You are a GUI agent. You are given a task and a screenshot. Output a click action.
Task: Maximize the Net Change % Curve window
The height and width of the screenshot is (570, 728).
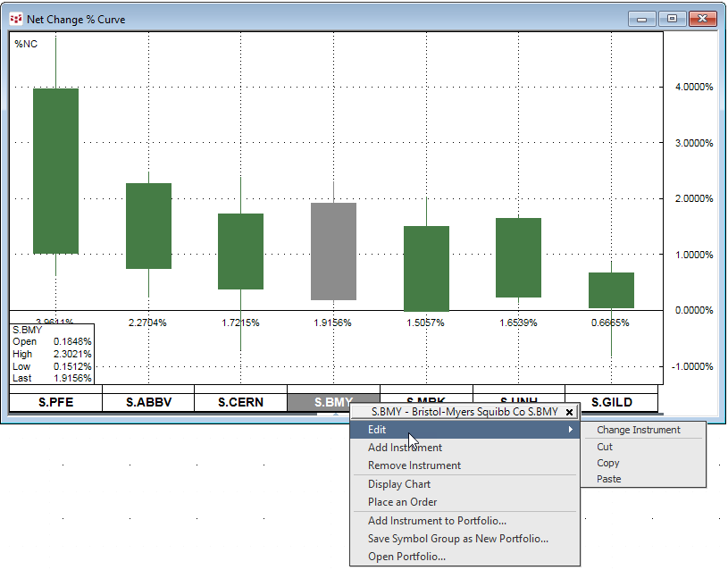[672, 19]
